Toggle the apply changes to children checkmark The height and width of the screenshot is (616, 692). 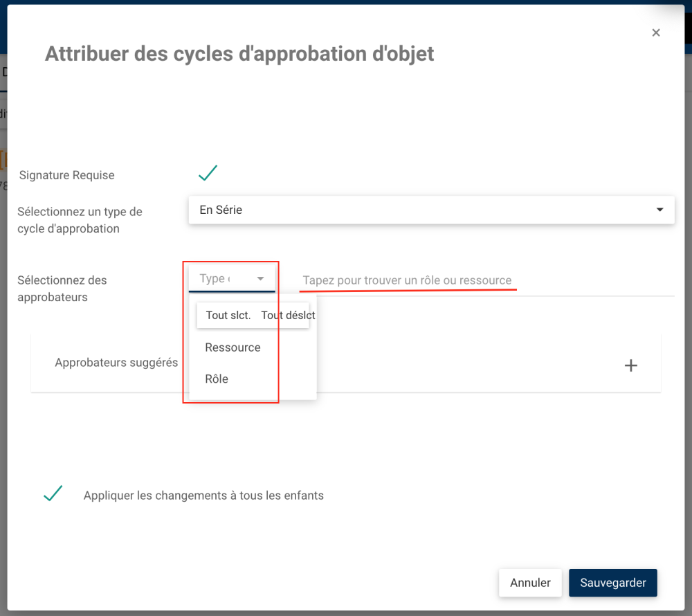tap(53, 494)
